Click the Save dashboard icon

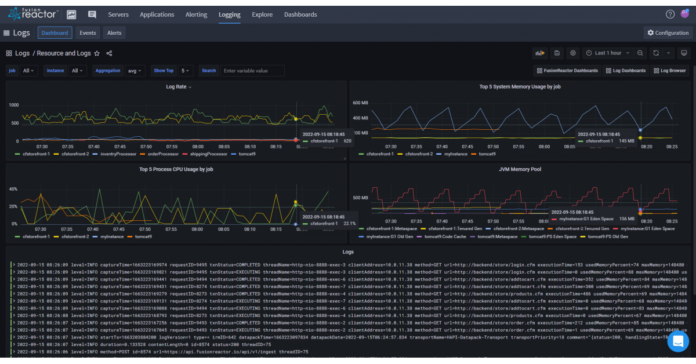click(557, 53)
